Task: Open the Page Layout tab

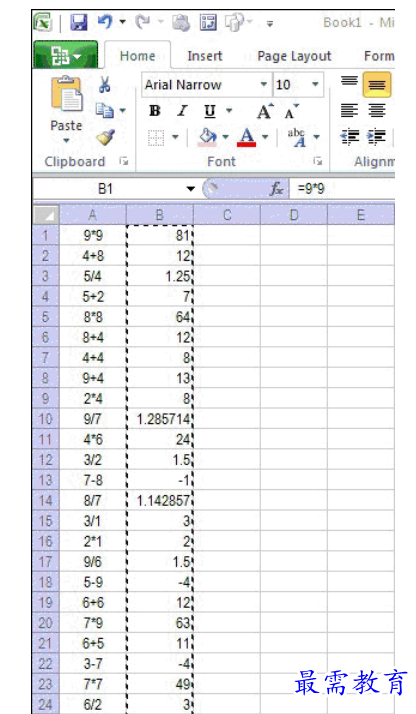Action: [x=294, y=56]
